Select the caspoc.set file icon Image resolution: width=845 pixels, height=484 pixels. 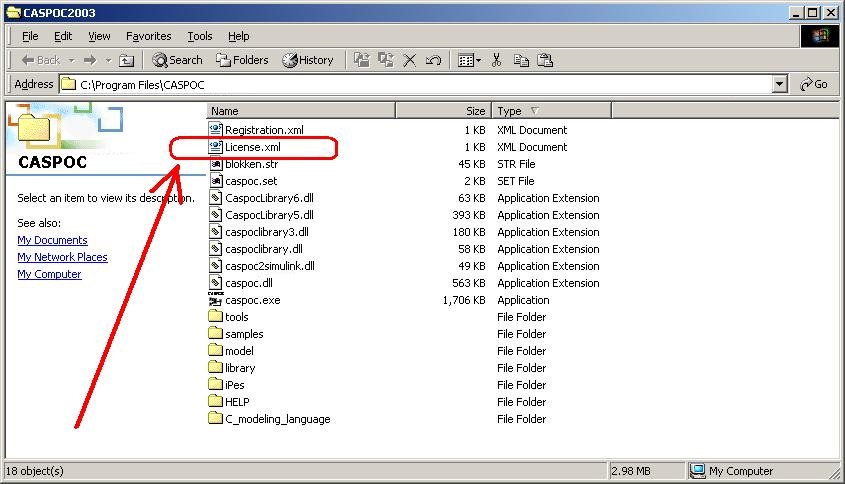(x=216, y=181)
